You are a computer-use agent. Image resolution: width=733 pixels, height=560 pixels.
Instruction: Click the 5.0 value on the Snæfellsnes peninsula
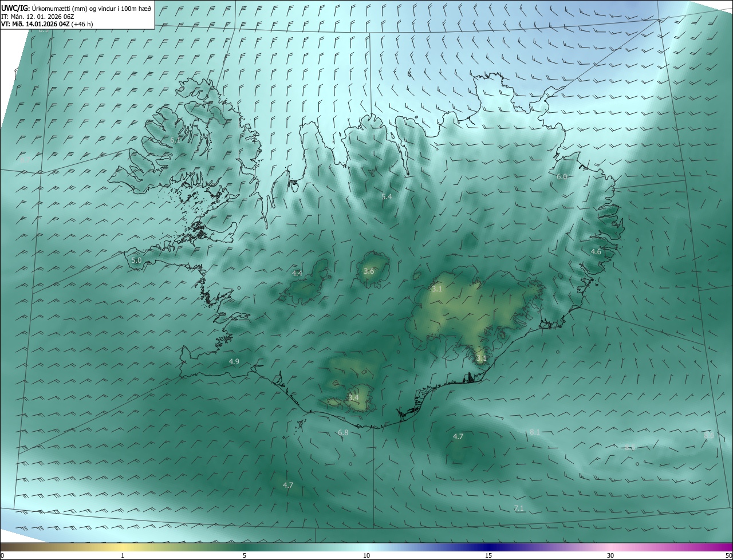click(136, 260)
